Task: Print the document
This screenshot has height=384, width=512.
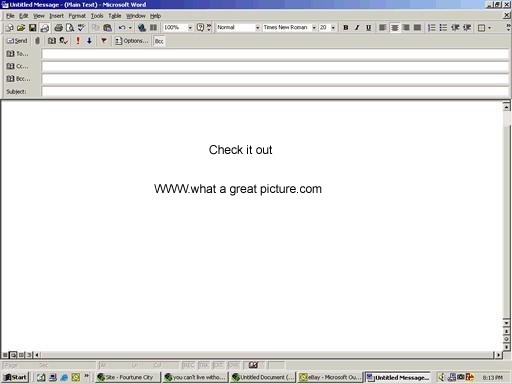Action: 59,28
